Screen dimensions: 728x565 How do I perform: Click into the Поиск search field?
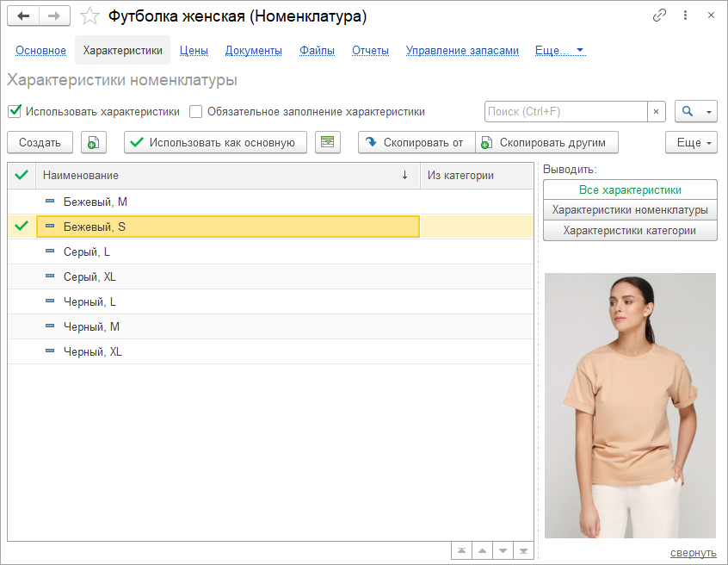[565, 112]
